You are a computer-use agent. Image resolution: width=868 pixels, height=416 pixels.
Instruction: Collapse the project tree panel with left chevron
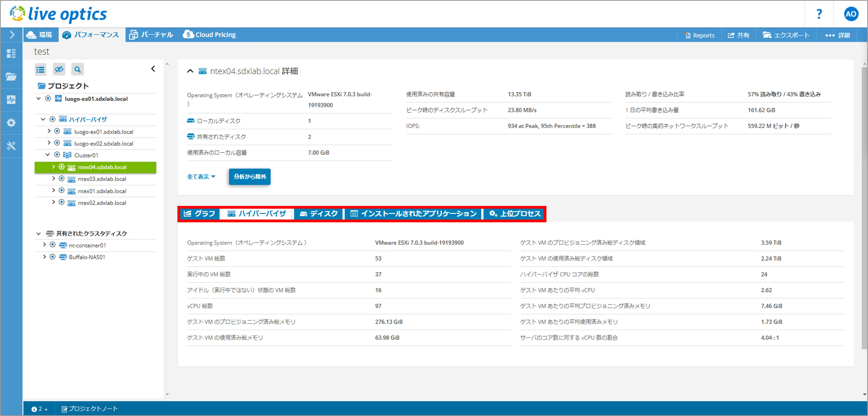coord(153,69)
